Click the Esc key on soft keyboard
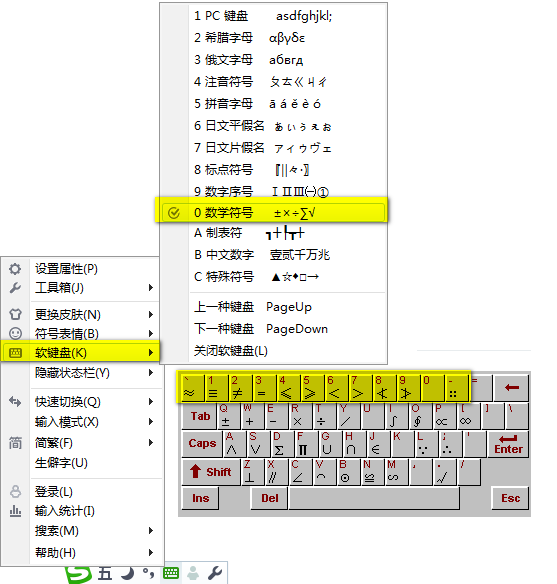 click(x=510, y=498)
